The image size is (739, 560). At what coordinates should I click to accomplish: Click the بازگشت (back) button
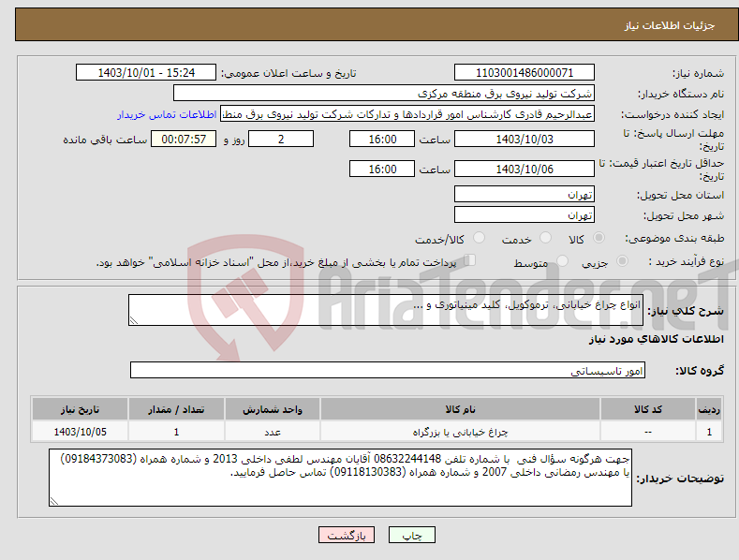click(347, 535)
